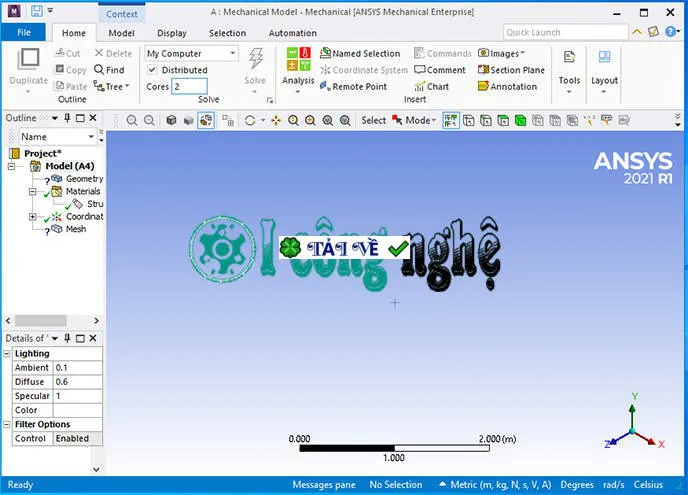
Task: Switch to the Selection ribbon tab
Action: pos(227,33)
